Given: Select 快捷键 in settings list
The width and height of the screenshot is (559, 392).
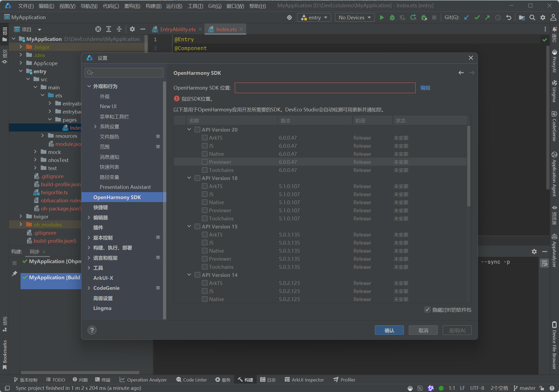Looking at the screenshot, I should pos(100,207).
